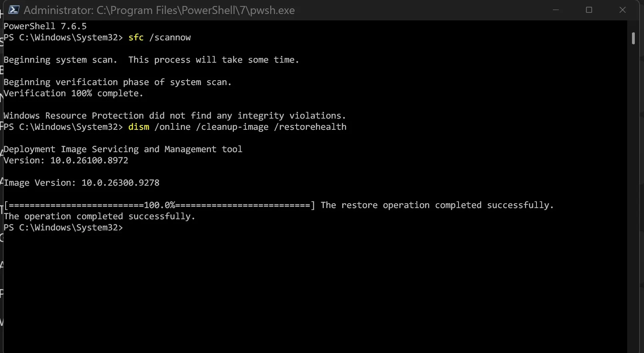Screen dimensions: 644x353
Task: Click the sfc command text
Action: coord(136,38)
